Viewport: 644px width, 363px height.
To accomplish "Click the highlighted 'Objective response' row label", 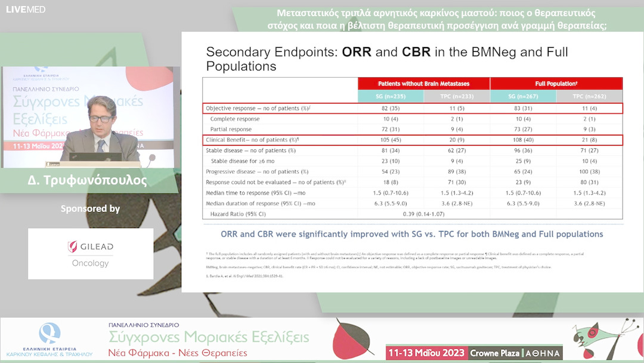I will point(256,108).
